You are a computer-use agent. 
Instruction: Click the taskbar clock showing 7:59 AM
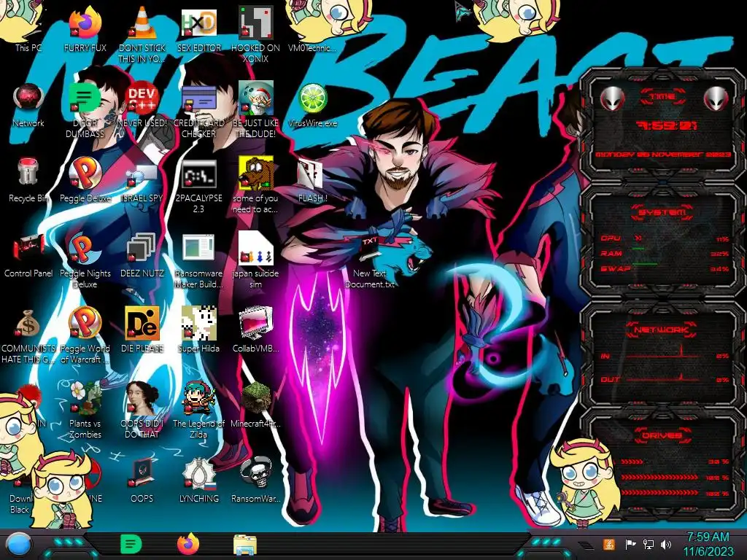[x=708, y=544]
